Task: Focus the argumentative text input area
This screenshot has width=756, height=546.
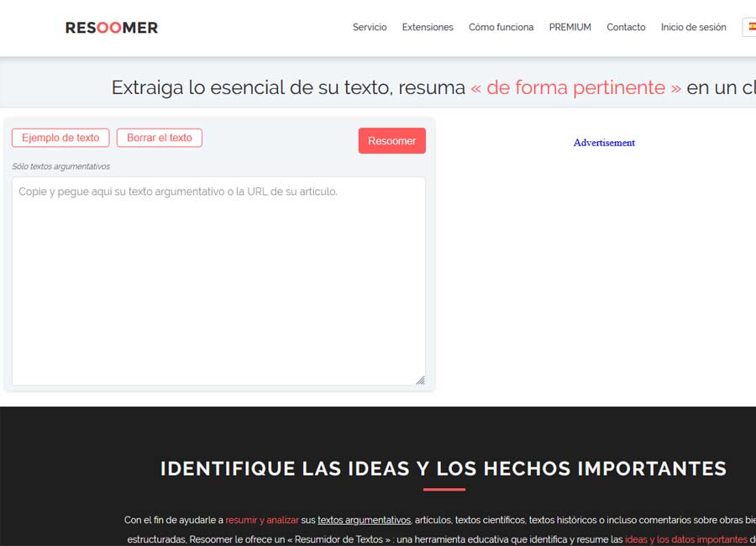Action: coord(218,281)
